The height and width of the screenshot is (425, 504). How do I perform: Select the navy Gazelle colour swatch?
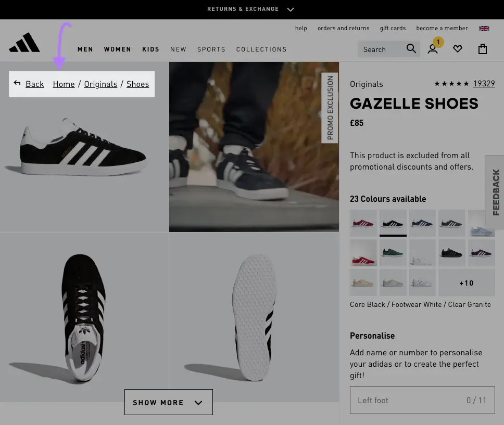click(x=422, y=223)
